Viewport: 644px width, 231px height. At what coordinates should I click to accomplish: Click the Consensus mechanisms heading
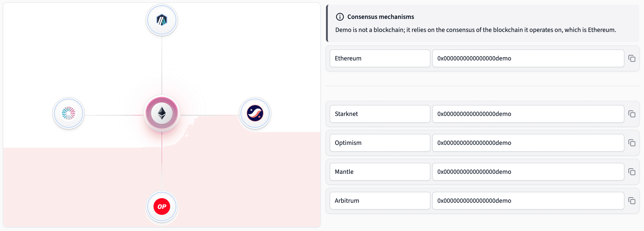pos(381,17)
